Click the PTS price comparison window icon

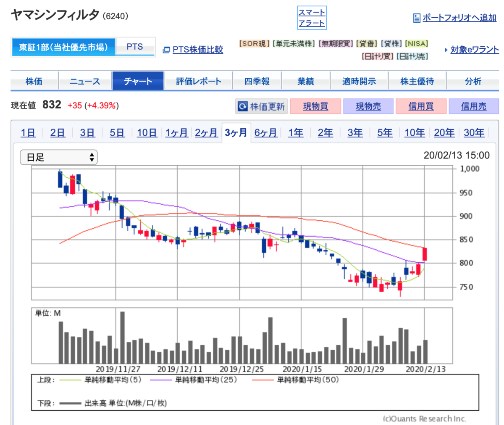(166, 50)
